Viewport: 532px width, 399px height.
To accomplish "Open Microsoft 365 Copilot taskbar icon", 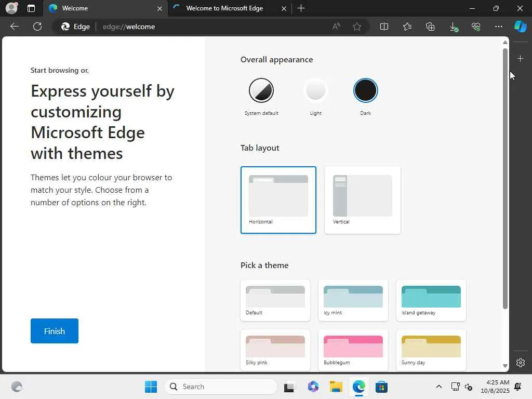I will (x=313, y=387).
